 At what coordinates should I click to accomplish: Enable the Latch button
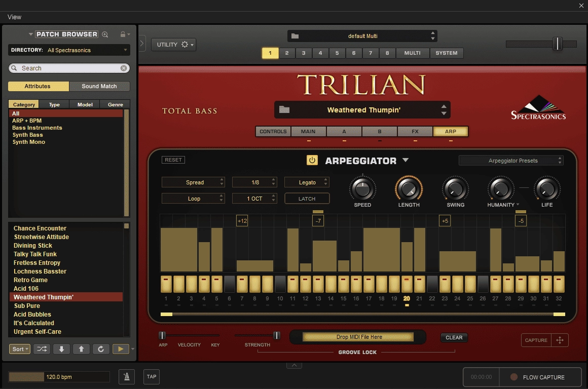[307, 199]
